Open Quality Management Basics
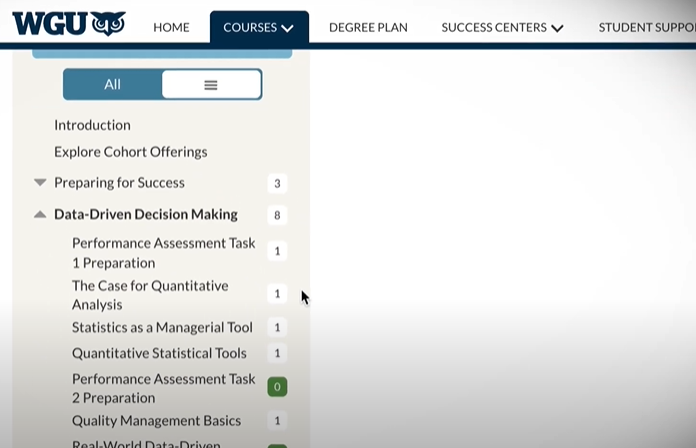This screenshot has width=696, height=448. (x=156, y=421)
